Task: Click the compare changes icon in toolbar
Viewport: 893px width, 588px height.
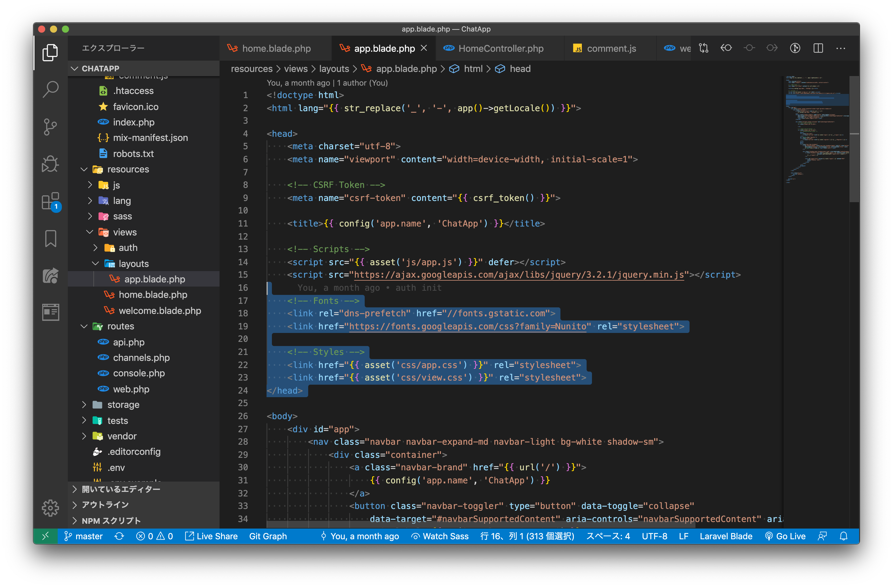Action: point(704,48)
